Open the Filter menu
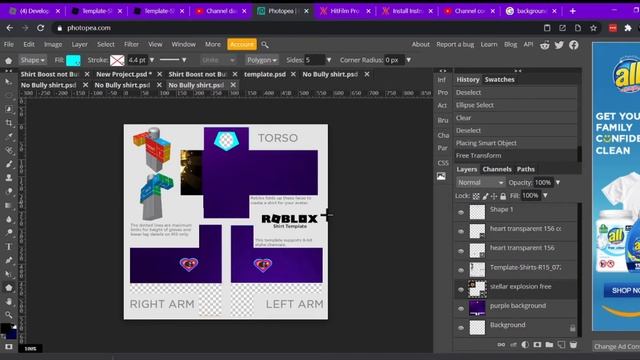The width and height of the screenshot is (640, 360). (x=131, y=44)
